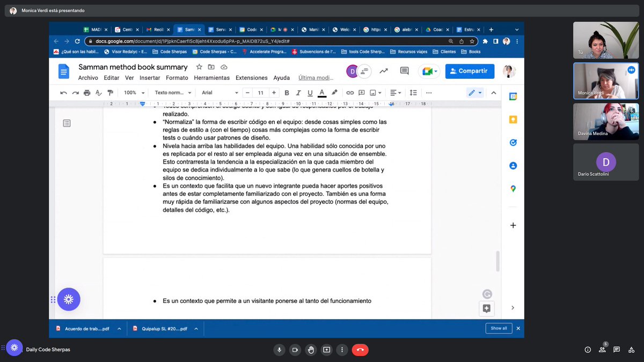The image size is (644, 362).
Task: Open the Texto normal style dropdown
Action: point(173,93)
